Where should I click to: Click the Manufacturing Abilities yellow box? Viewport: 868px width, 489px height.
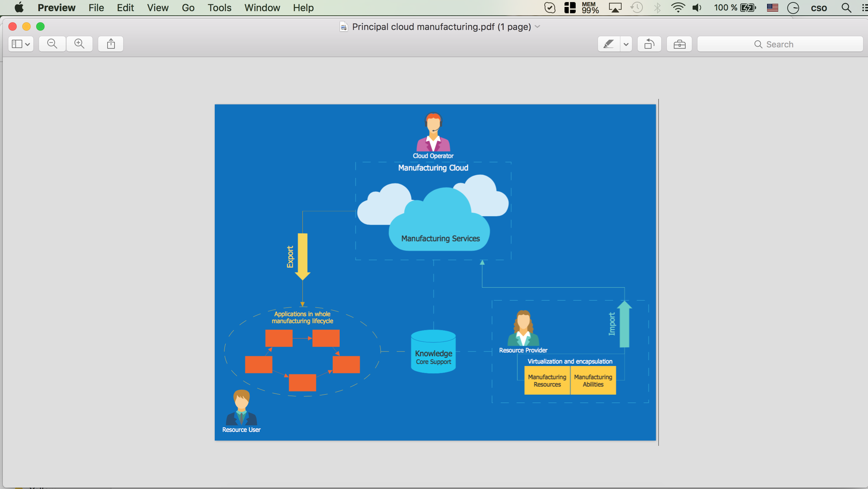point(593,381)
